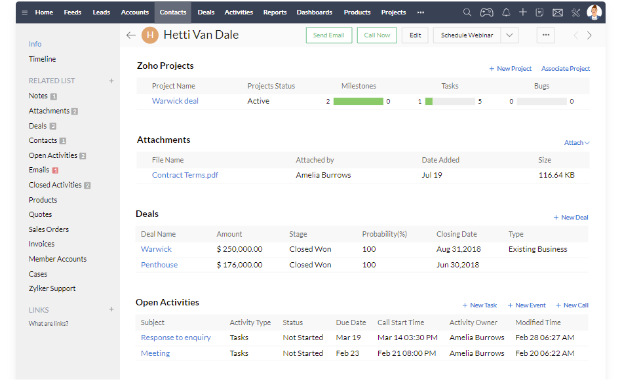Open the Meeting activity
620x380 pixels.
155,353
